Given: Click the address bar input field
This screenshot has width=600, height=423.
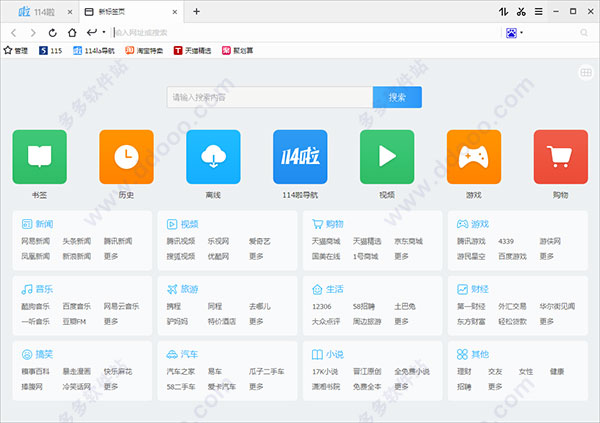Looking at the screenshot, I should coord(305,33).
